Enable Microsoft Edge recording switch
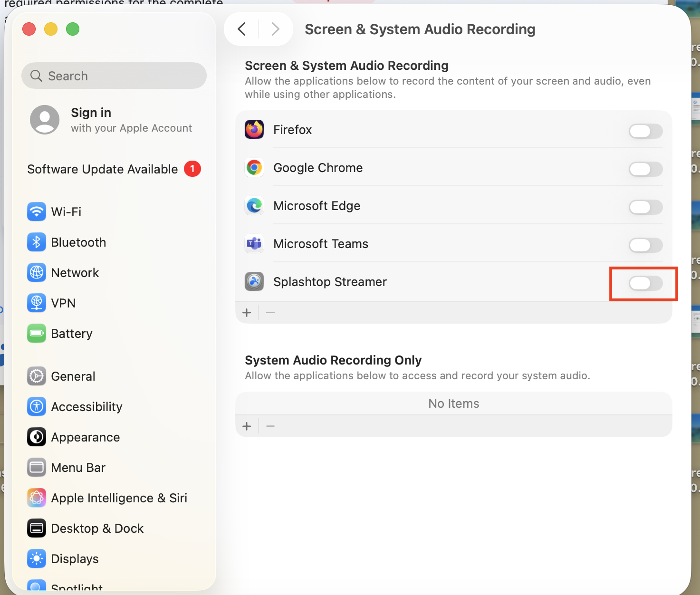700x595 pixels. click(645, 207)
